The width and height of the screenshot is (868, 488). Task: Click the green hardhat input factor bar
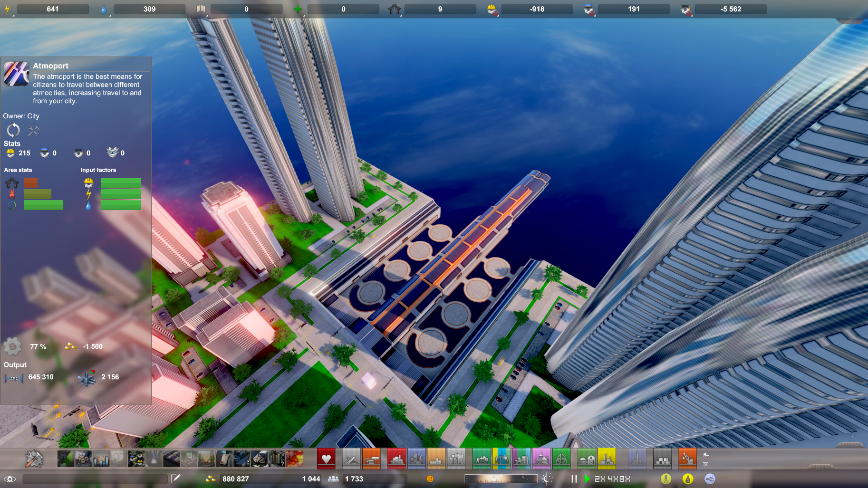click(121, 182)
